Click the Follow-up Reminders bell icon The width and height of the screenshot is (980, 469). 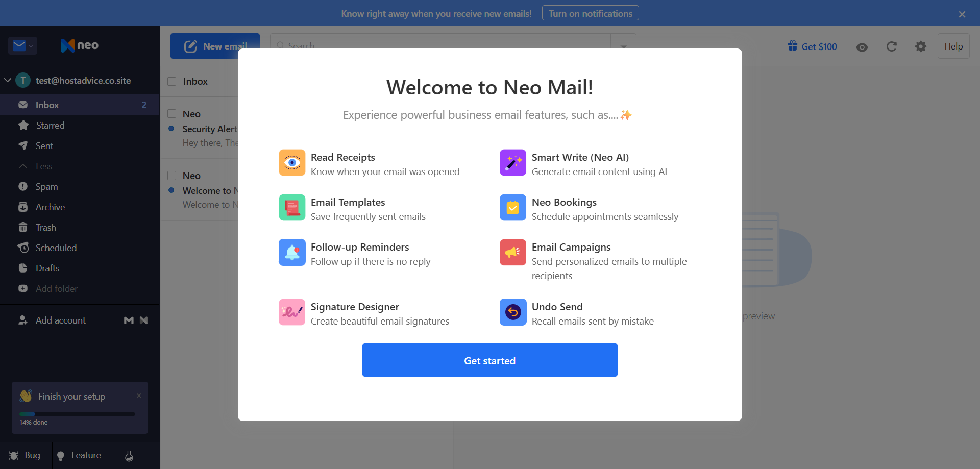(x=292, y=253)
